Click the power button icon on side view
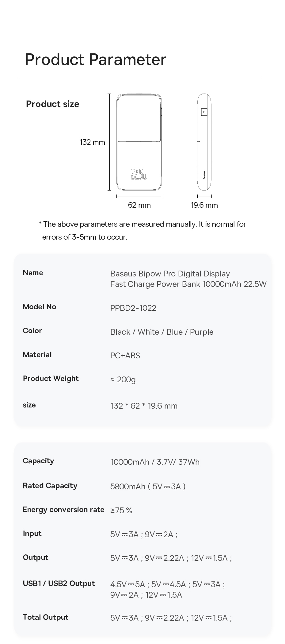 (204, 112)
